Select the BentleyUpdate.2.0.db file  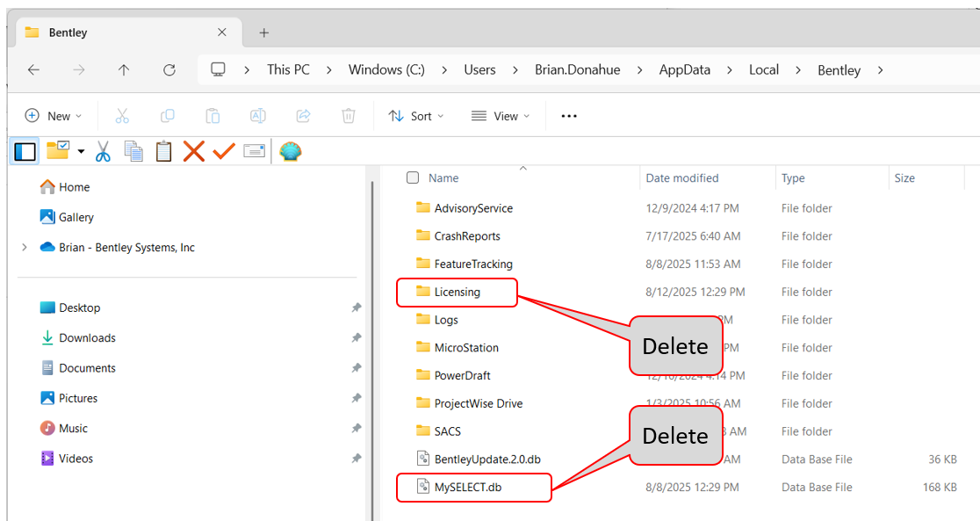pos(479,459)
